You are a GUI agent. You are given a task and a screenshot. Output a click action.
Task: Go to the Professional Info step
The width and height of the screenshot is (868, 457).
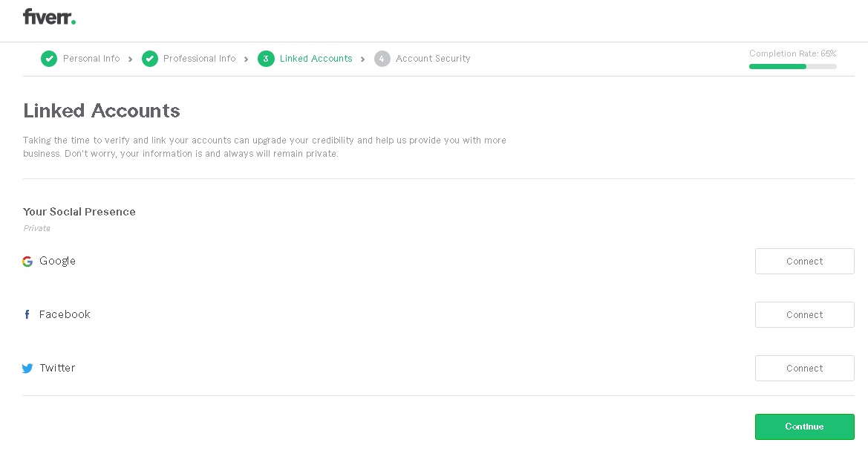point(199,58)
